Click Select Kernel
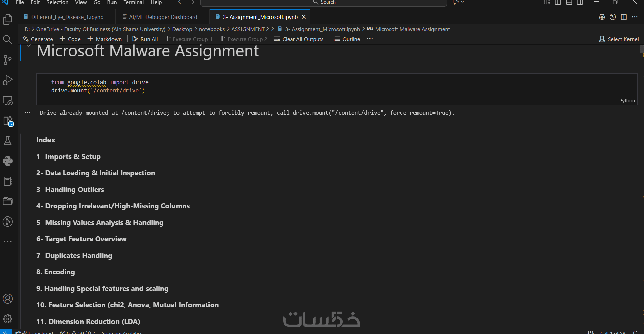Screen dimensions: 644x334 619,39
